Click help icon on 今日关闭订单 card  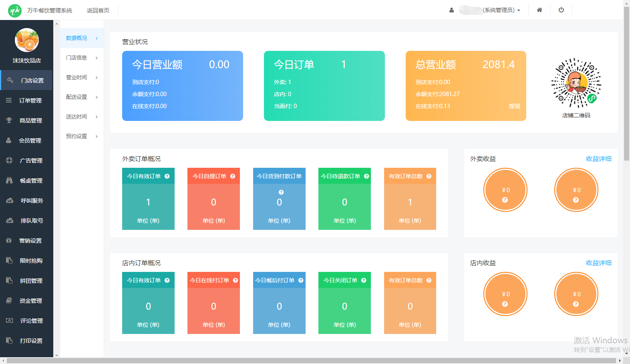pyautogui.click(x=364, y=280)
